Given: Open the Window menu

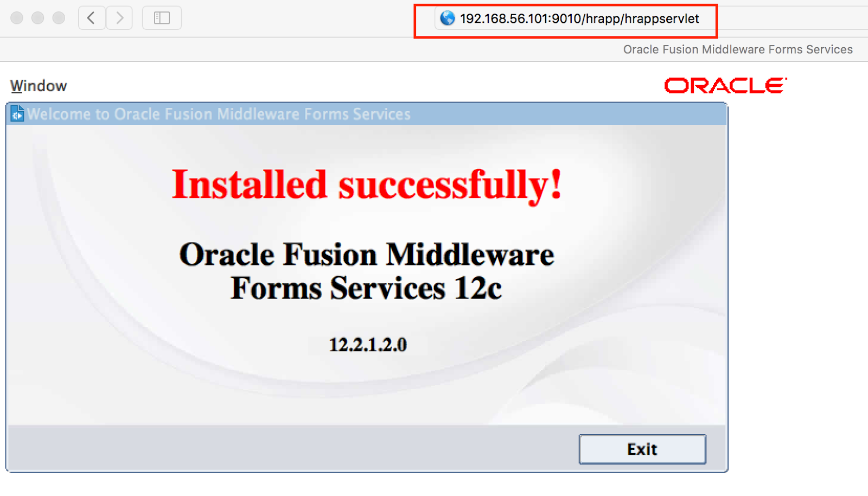Looking at the screenshot, I should (x=39, y=86).
